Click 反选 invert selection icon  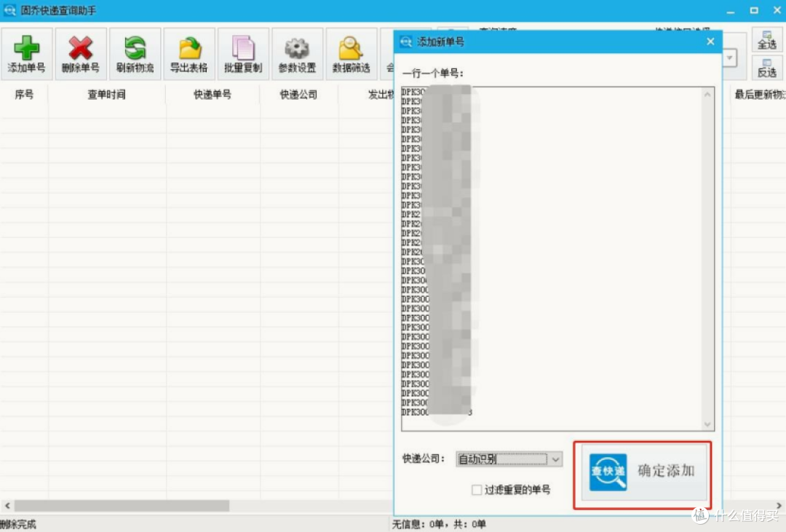[767, 67]
